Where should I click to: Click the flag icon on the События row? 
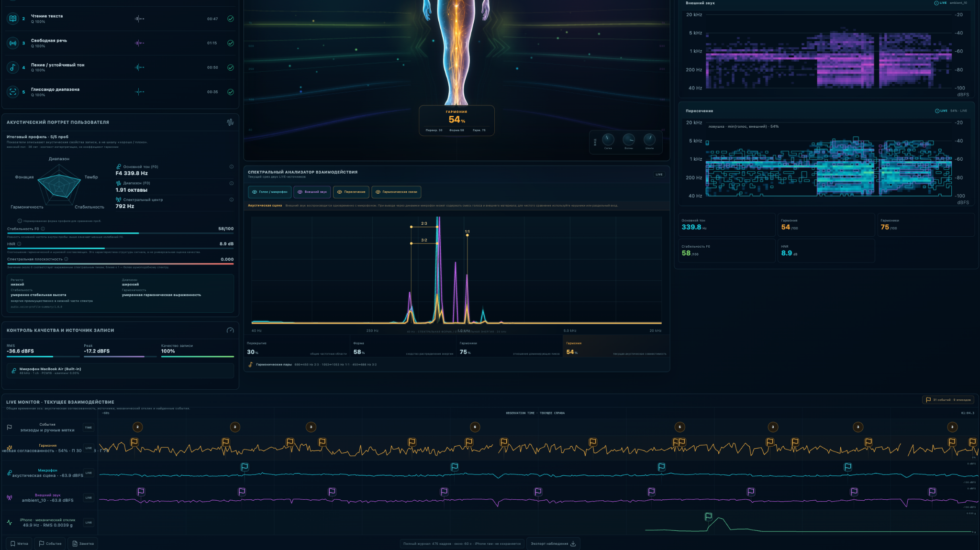click(9, 427)
